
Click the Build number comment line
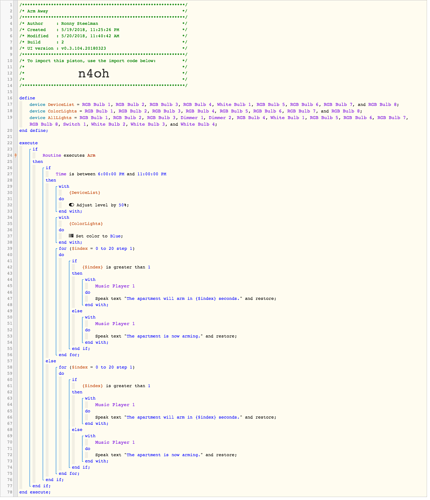pyautogui.click(x=103, y=42)
